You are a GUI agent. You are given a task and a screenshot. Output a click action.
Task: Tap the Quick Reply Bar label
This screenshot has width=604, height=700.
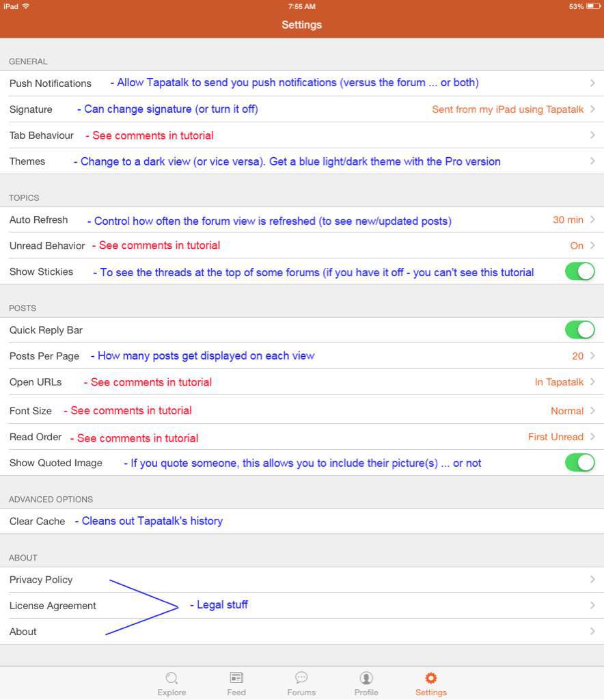click(x=46, y=330)
